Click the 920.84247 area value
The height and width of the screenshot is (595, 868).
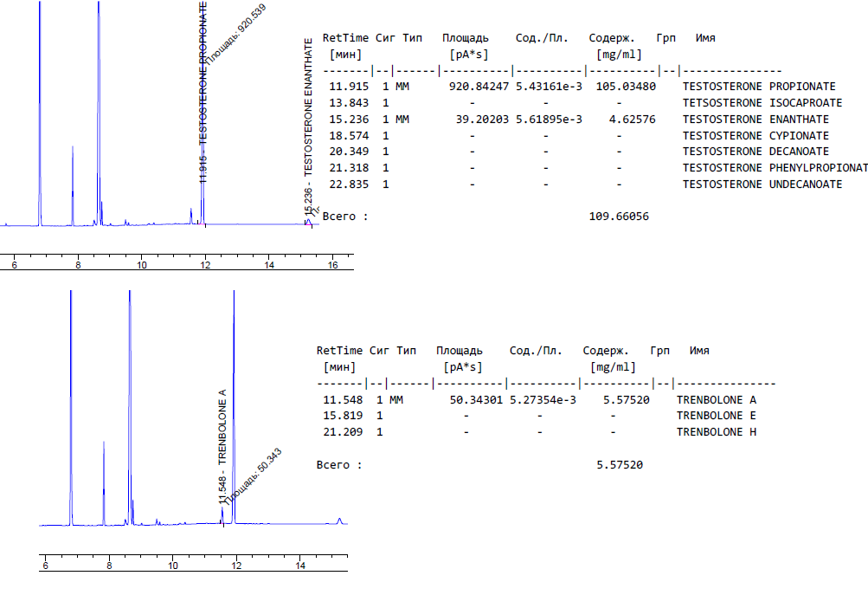479,87
